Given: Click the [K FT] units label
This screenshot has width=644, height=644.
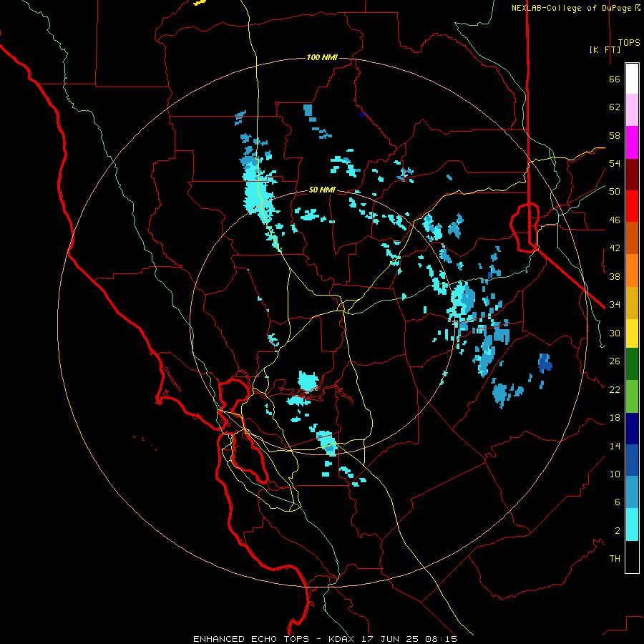Looking at the screenshot, I should [x=605, y=49].
